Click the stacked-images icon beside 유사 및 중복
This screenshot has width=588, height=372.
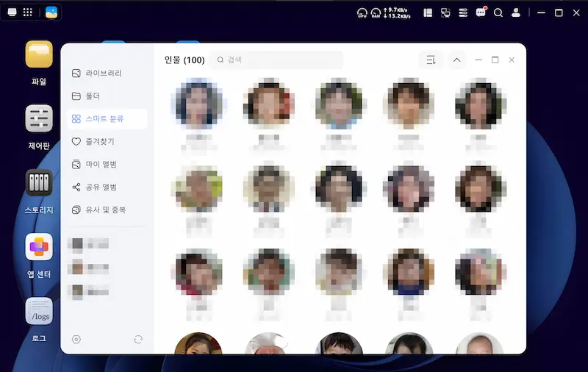pyautogui.click(x=76, y=210)
